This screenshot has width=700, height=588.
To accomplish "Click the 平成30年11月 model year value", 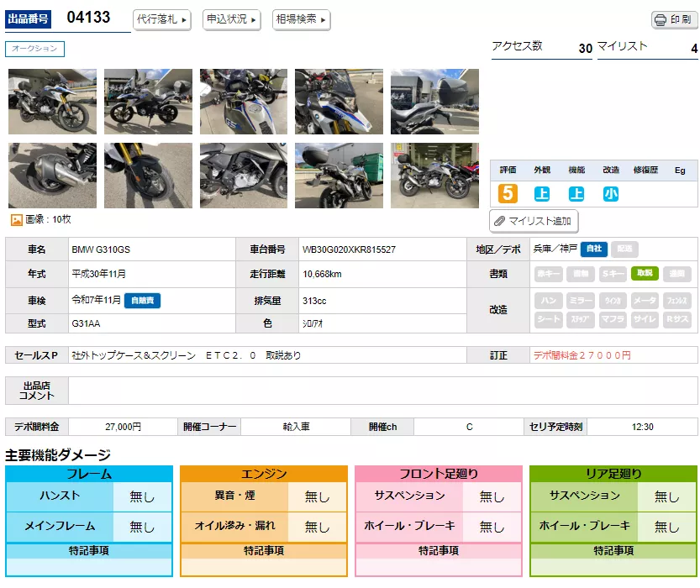I will coord(98,274).
